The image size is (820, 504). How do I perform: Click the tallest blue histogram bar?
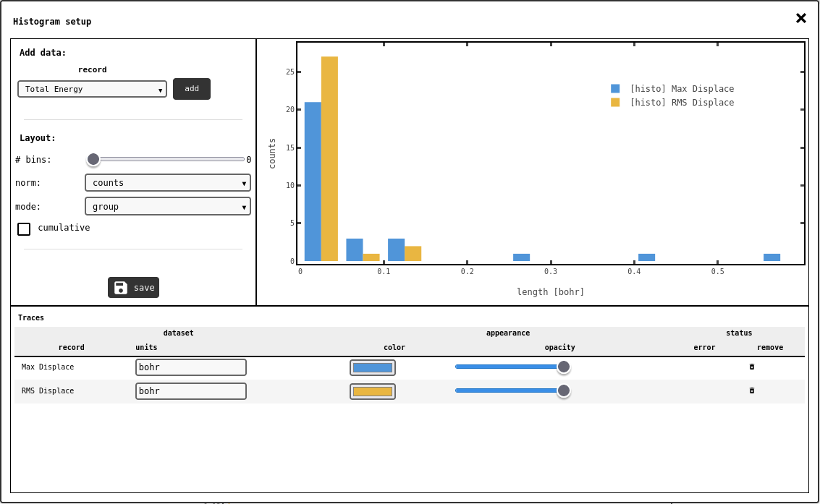click(x=313, y=181)
